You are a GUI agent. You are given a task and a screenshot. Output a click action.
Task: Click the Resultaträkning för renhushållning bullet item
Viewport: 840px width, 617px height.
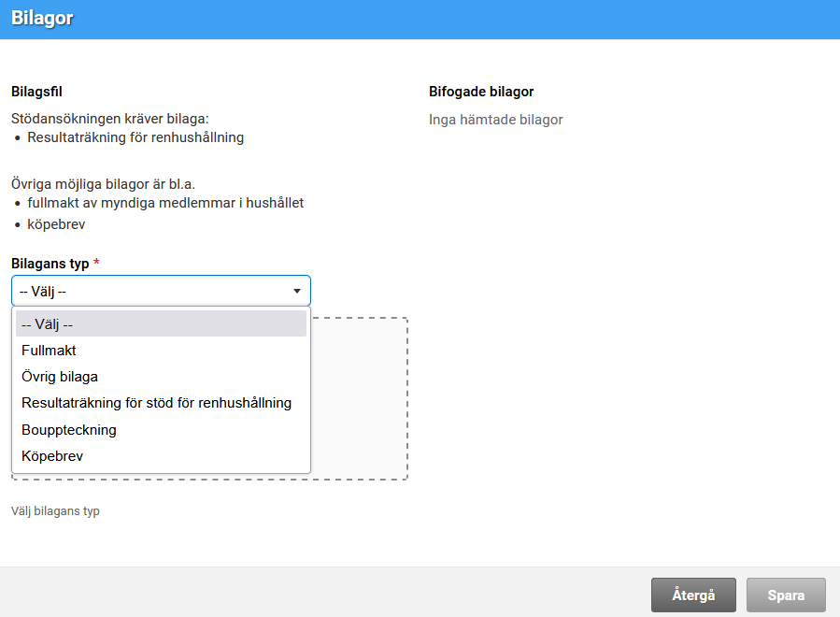coord(135,137)
